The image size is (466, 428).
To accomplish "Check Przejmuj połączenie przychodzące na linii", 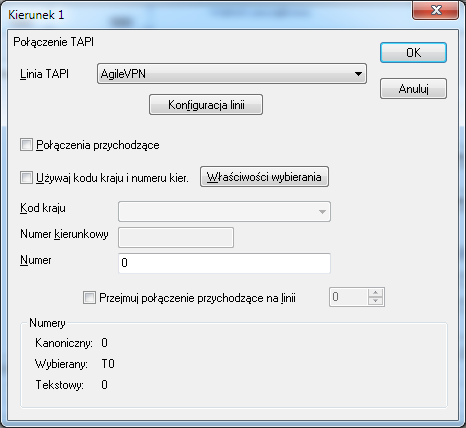I will tap(89, 297).
